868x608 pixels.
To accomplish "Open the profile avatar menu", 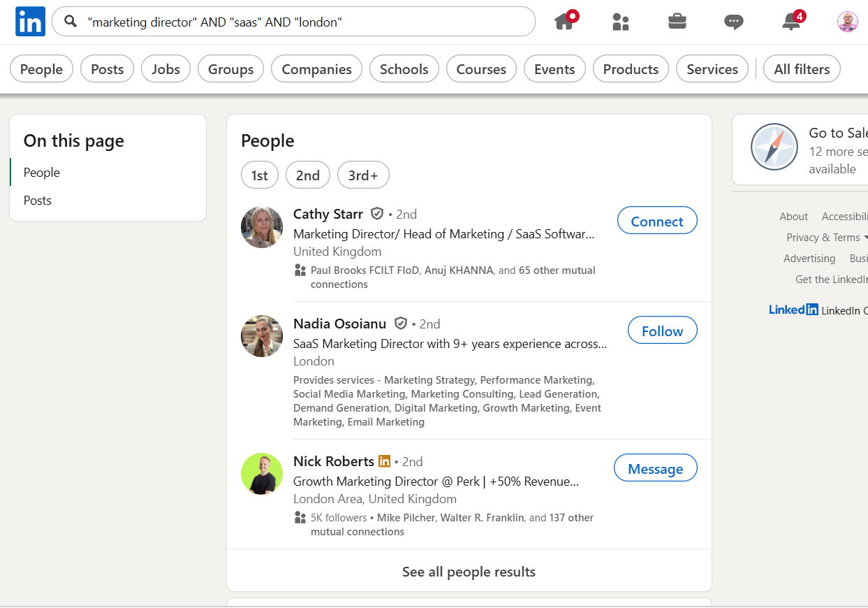I will coord(847,22).
